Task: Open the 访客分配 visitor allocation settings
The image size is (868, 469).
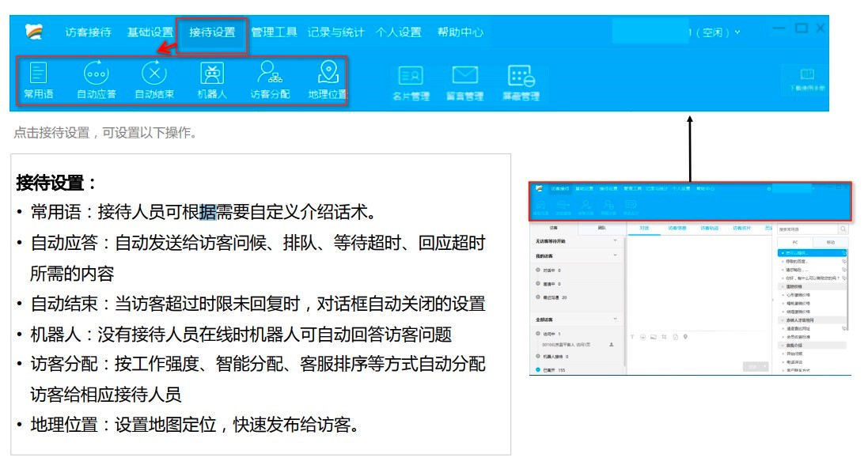Action: 270,81
